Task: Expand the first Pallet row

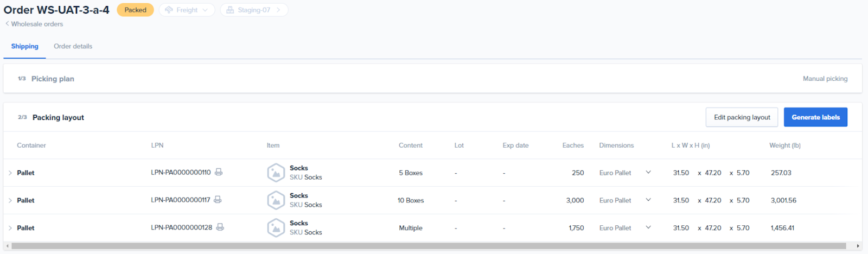Action: click(10, 173)
